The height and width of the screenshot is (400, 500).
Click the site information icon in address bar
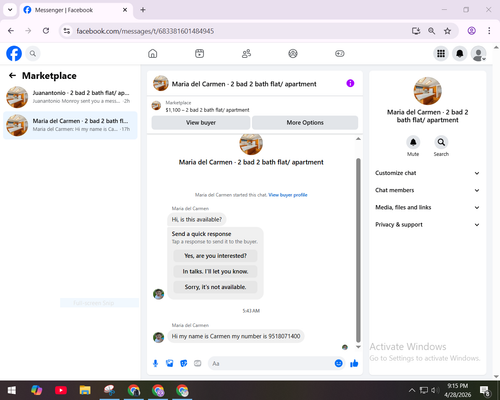click(67, 31)
